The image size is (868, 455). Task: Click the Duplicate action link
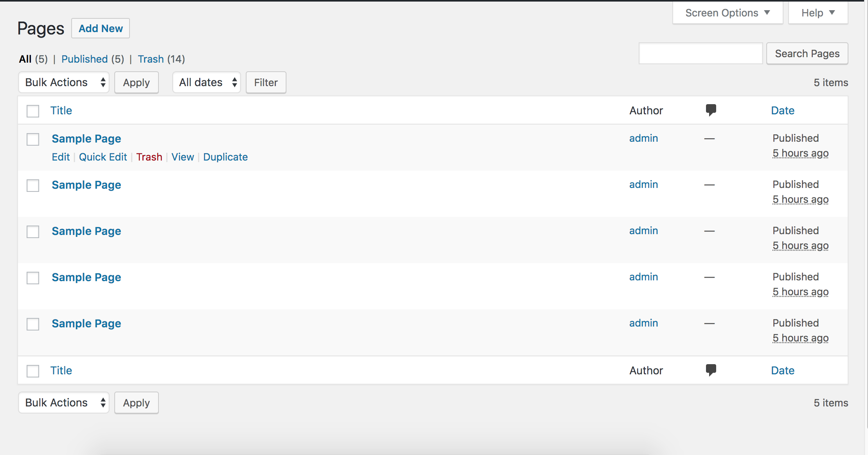click(x=225, y=157)
